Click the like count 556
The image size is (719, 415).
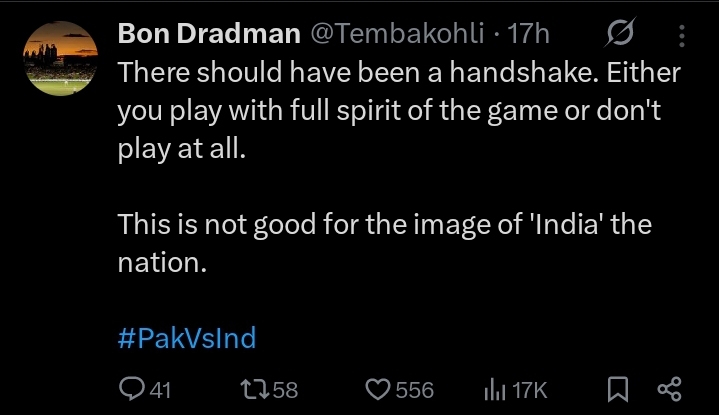point(414,389)
